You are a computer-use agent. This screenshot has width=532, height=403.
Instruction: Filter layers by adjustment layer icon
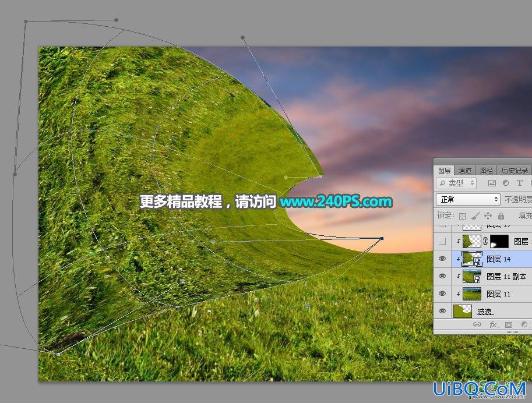(506, 183)
